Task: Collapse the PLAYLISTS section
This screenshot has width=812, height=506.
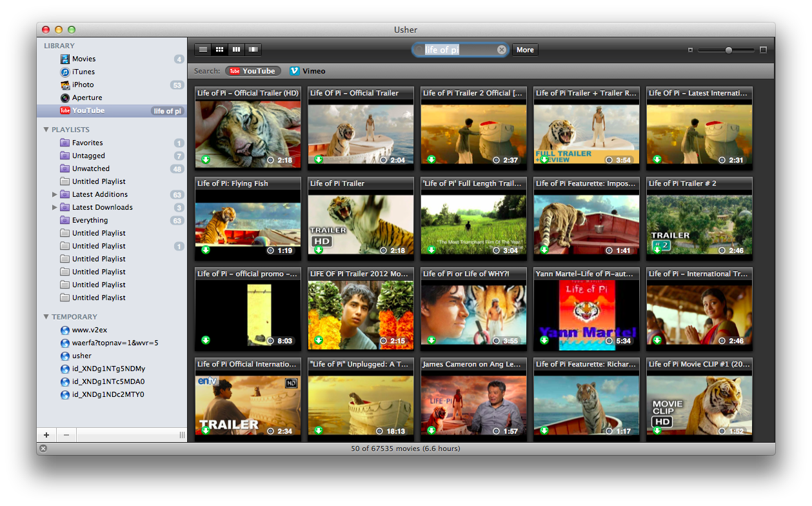Action: click(x=46, y=130)
